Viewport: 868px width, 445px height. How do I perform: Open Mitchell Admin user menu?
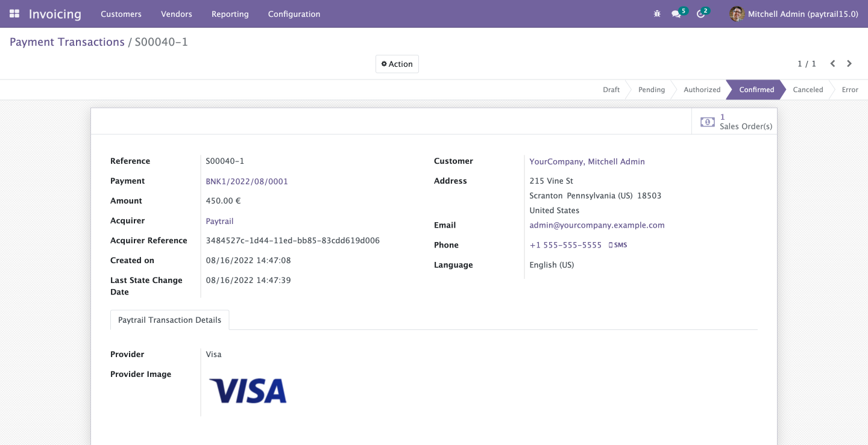[x=794, y=13]
